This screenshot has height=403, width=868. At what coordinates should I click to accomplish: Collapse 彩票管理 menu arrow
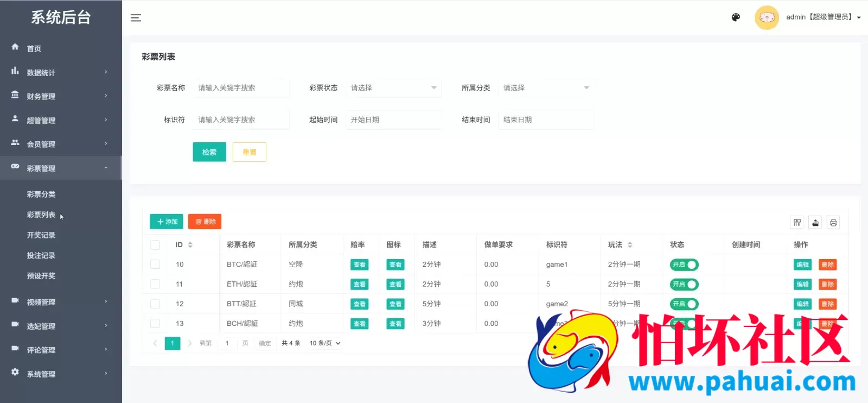pos(106,168)
